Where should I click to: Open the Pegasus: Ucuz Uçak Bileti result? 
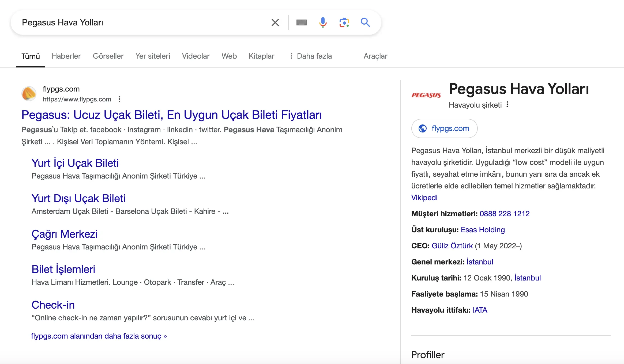point(171,115)
